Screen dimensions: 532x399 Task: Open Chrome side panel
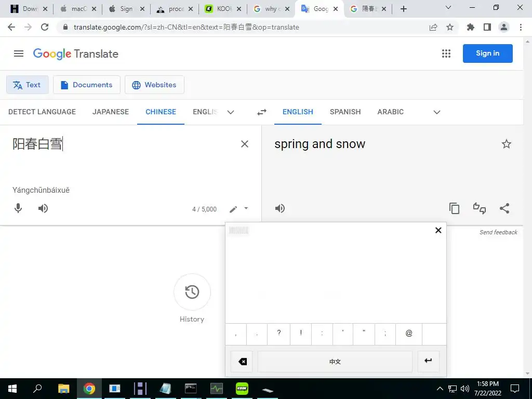487,27
